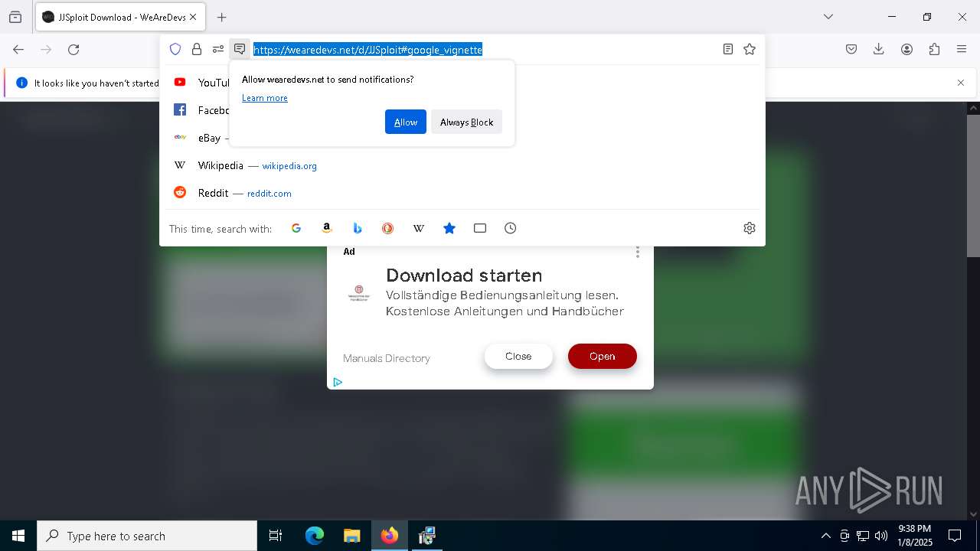Viewport: 980px width, 551px height.
Task: Expand the list all tabs dropdown
Action: (x=828, y=17)
